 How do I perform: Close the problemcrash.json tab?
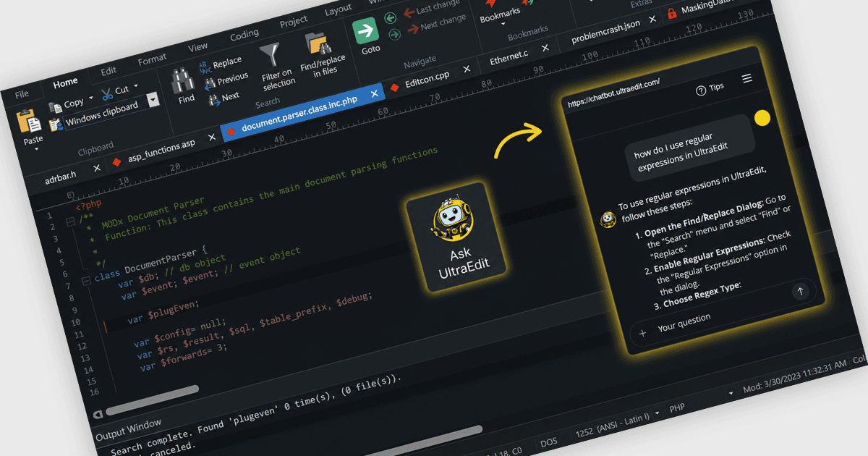tap(653, 20)
